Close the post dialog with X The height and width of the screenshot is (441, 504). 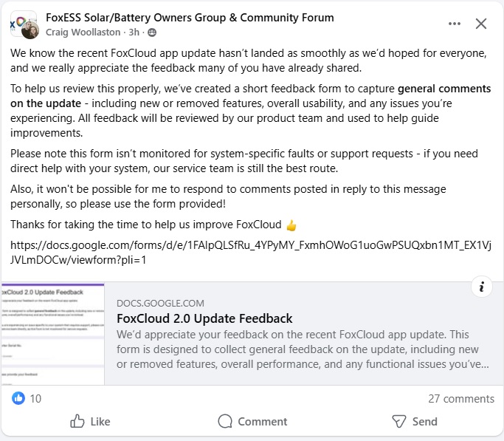tap(481, 24)
